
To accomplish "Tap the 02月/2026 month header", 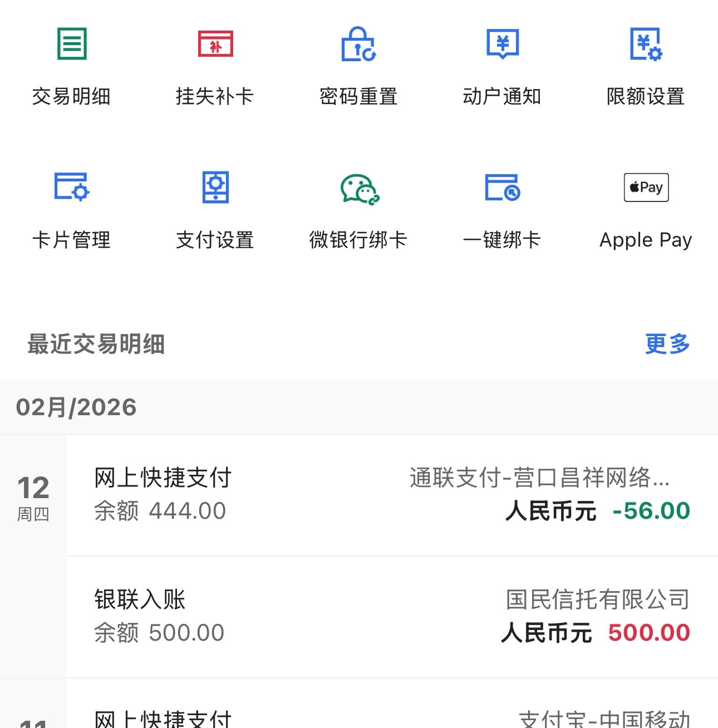I will click(76, 407).
